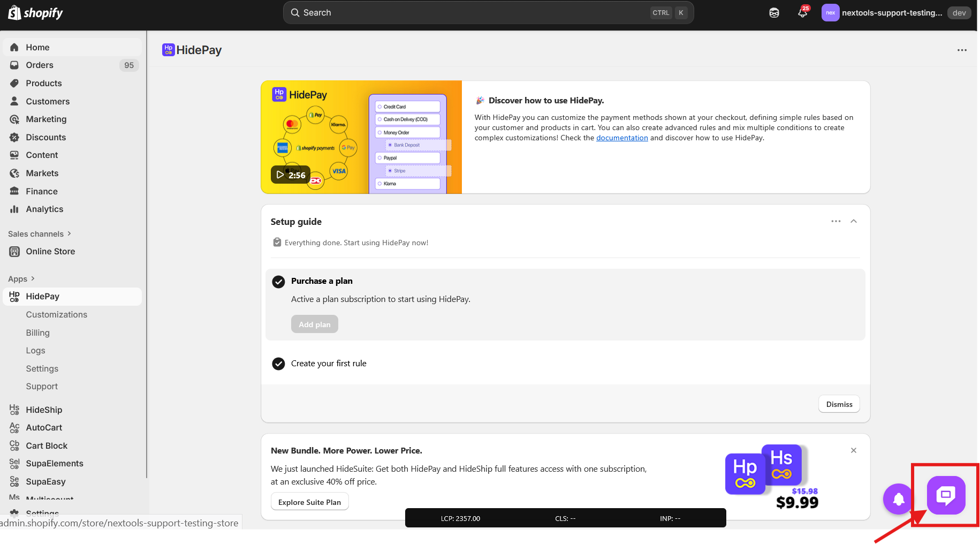Click the 'Discover how to use HidePay.' heading
The height and width of the screenshot is (544, 980).
tap(546, 101)
